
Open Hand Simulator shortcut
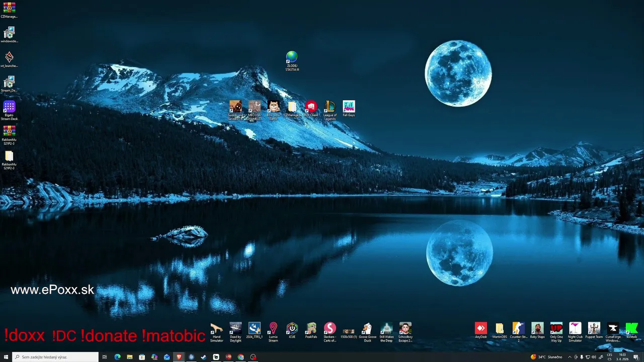[217, 332]
